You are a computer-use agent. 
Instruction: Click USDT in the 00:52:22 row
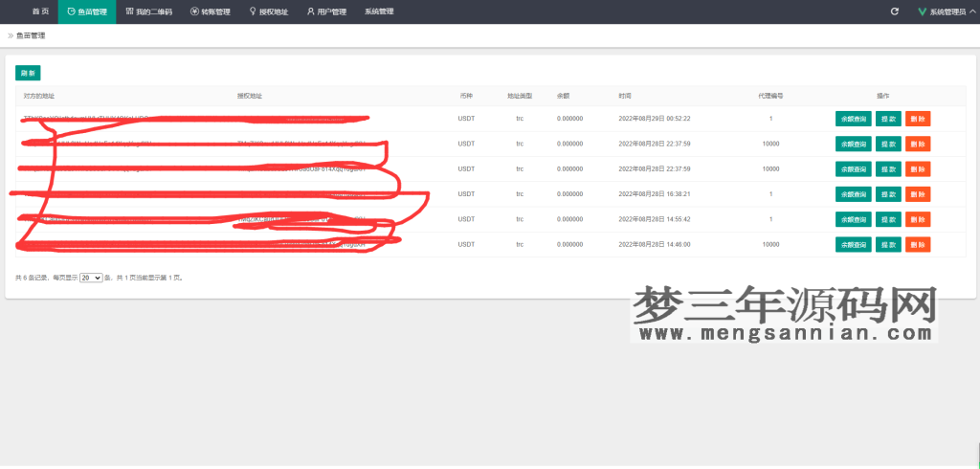tap(466, 119)
